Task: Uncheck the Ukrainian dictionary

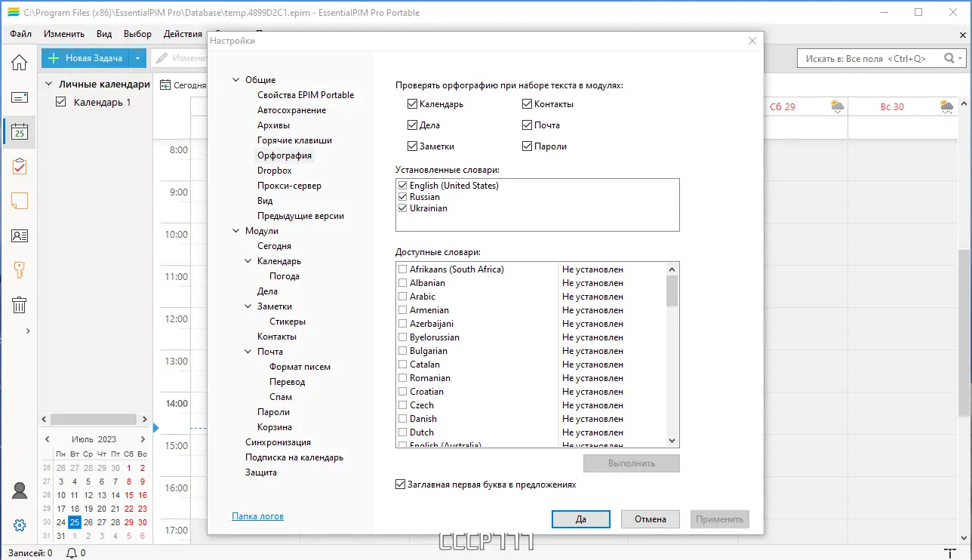Action: coord(403,208)
